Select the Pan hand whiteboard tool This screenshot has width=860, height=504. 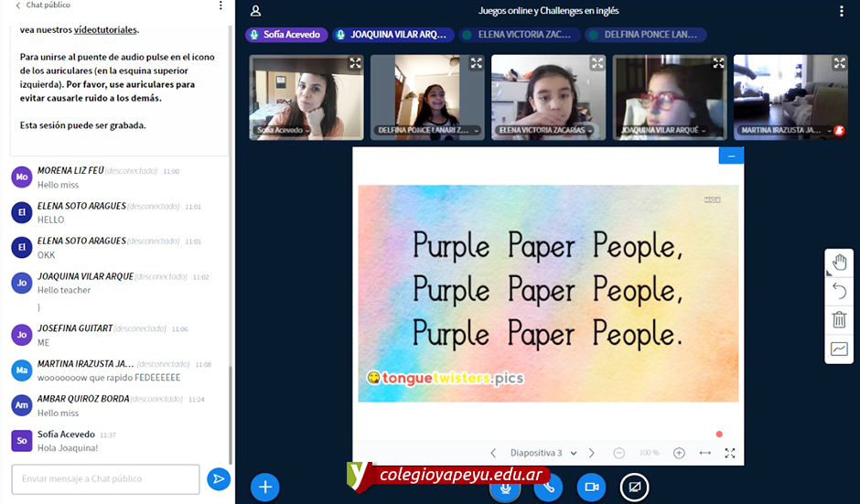839,263
